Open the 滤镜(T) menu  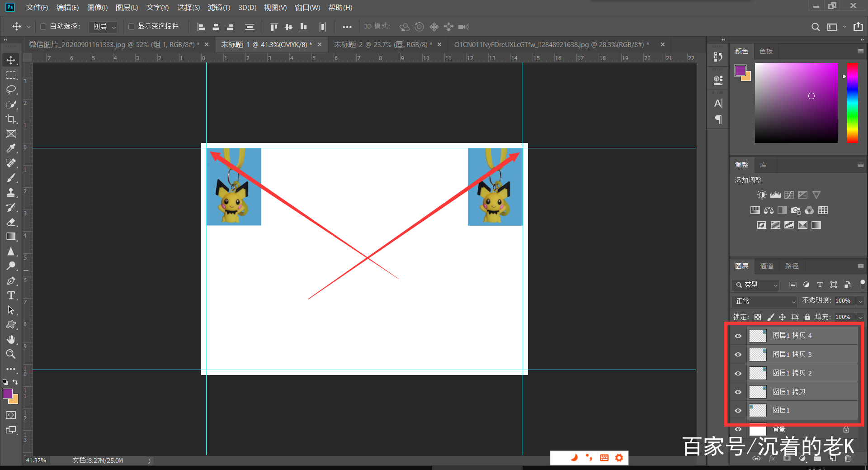(x=219, y=8)
